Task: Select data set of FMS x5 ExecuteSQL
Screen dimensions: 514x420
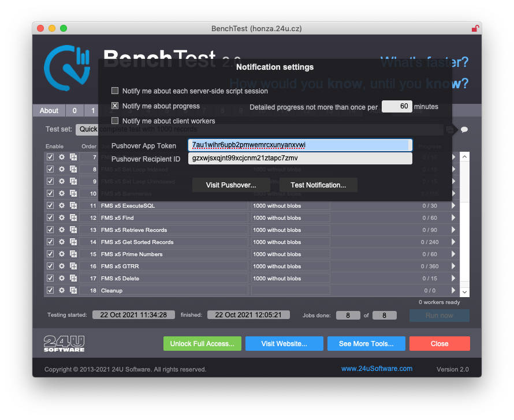Action: click(290, 205)
